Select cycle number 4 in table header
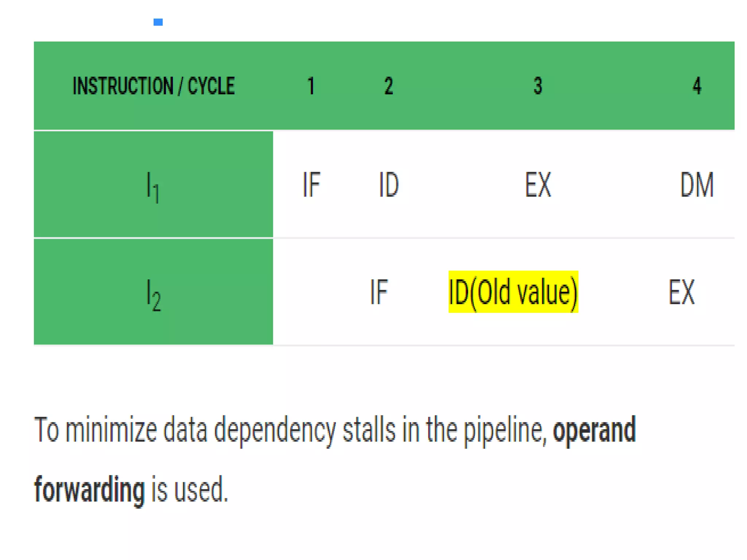Screen dimensions: 747x560 [697, 86]
